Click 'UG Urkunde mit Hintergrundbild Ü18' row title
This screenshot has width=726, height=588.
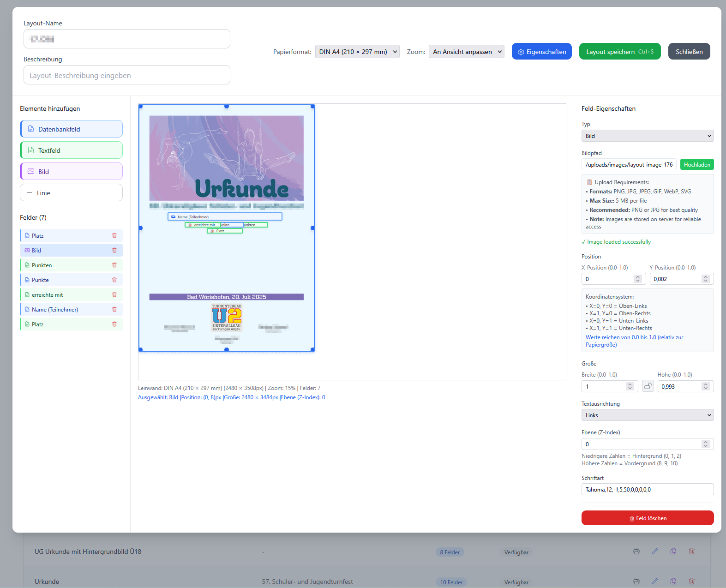[x=88, y=552]
